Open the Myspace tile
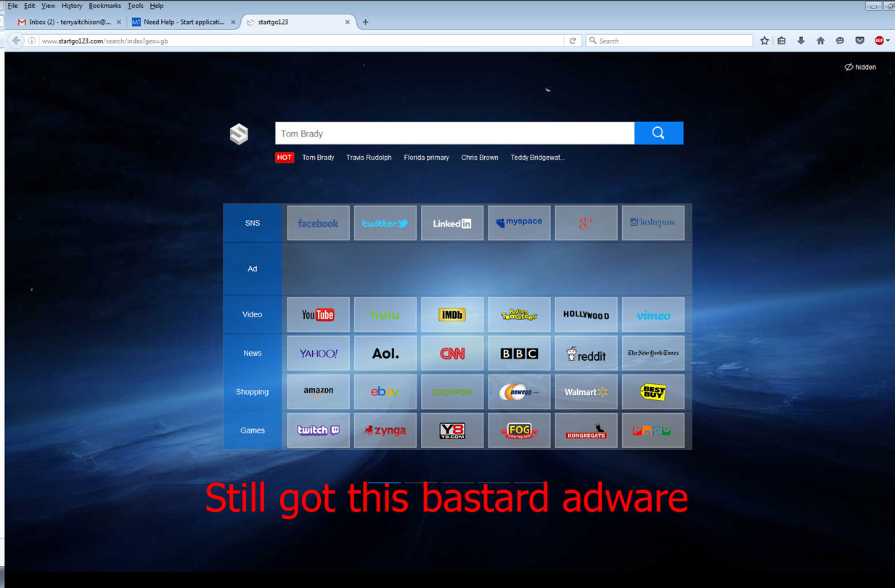This screenshot has height=588, width=895. 519,223
